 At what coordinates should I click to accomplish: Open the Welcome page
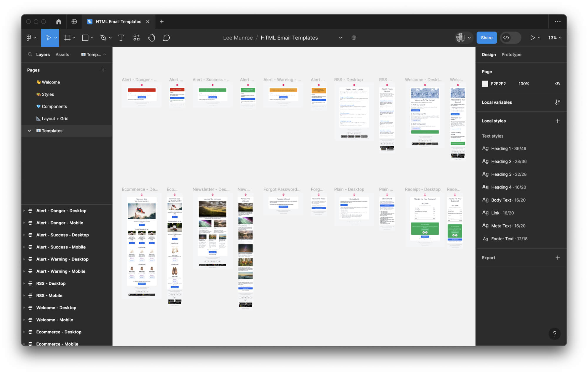tap(67, 82)
